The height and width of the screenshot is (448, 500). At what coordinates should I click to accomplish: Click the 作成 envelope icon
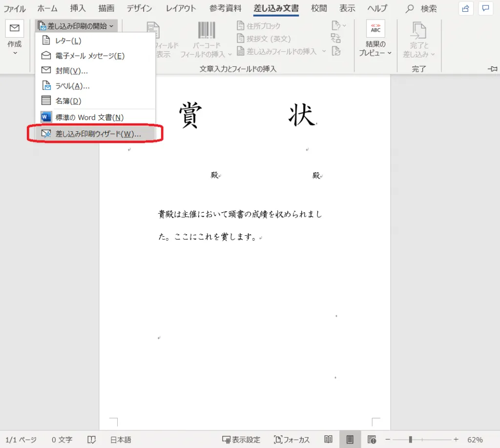(14, 28)
